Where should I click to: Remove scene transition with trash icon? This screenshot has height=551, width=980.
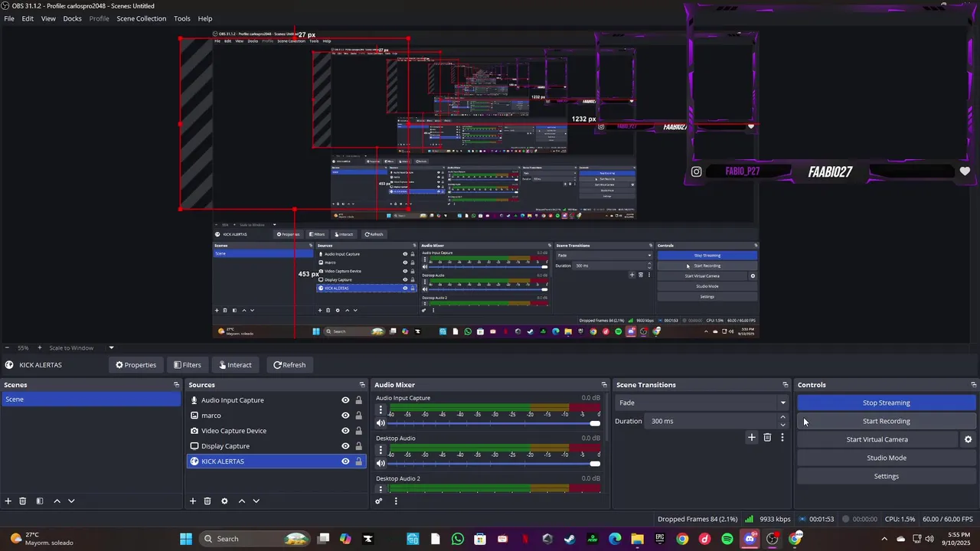click(x=767, y=438)
